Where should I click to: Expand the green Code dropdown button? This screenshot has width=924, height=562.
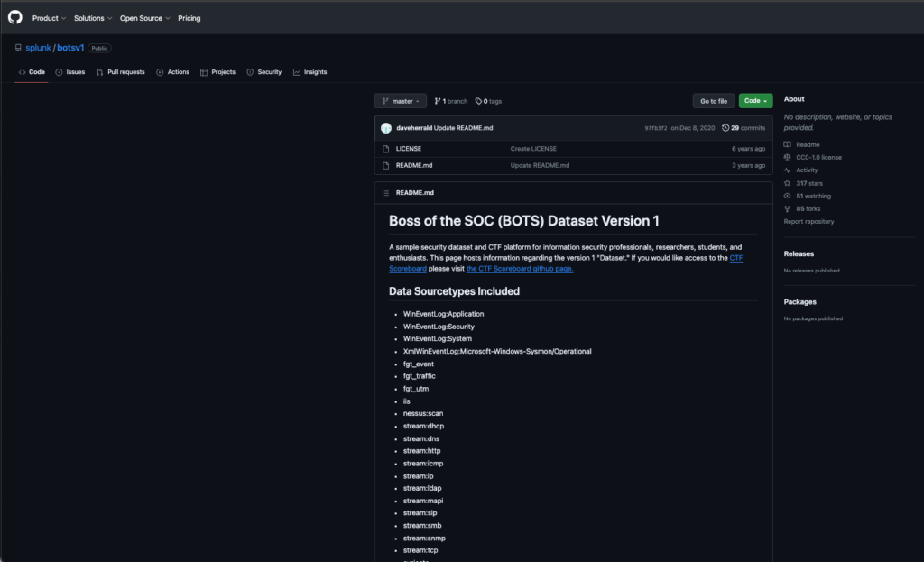pos(755,101)
